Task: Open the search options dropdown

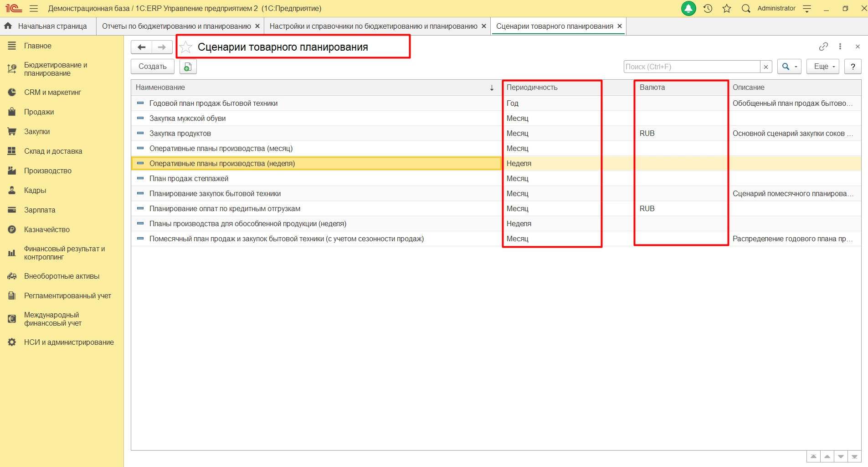Action: click(x=789, y=67)
